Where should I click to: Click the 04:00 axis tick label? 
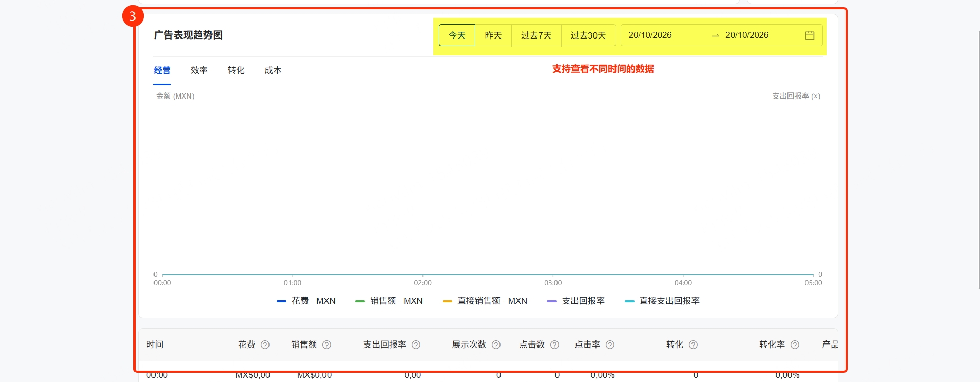[x=683, y=283]
